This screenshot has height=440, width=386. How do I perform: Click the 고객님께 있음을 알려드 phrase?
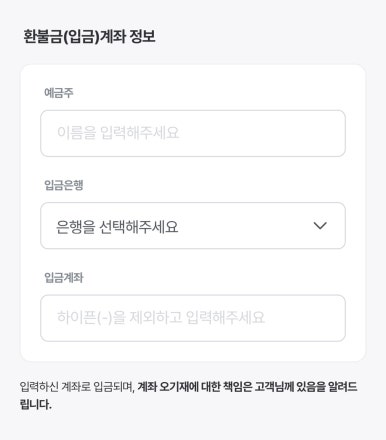[x=306, y=387]
